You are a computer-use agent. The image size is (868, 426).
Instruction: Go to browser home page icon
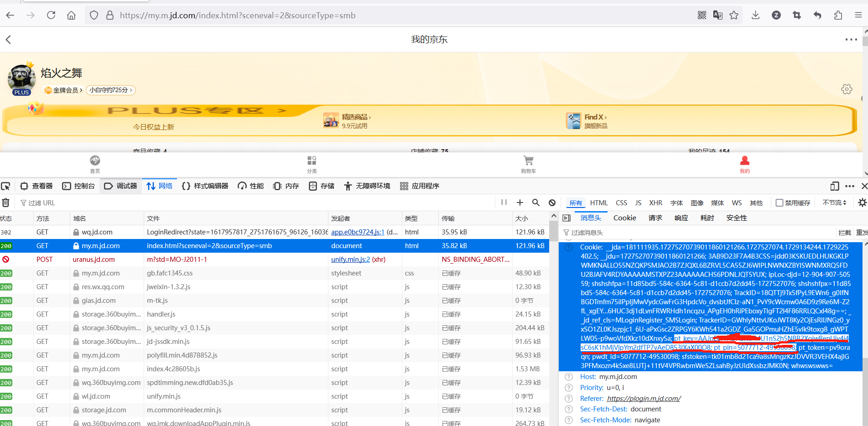click(x=71, y=16)
